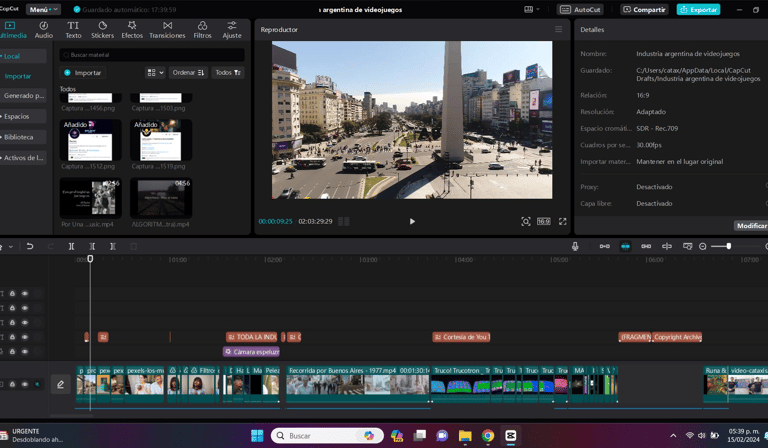Open Task View on the taskbar
768x448 pixels.
(420, 435)
